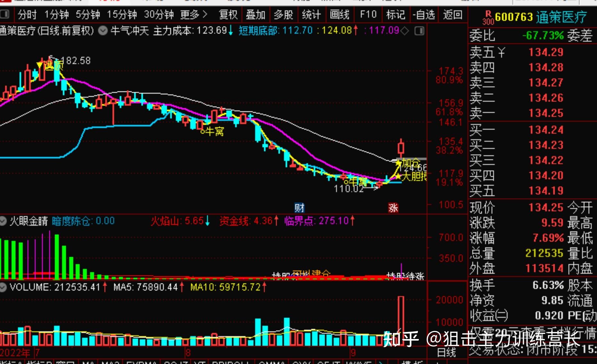Activate the 画线 drawing tool
The height and width of the screenshot is (364, 597).
coord(339,15)
